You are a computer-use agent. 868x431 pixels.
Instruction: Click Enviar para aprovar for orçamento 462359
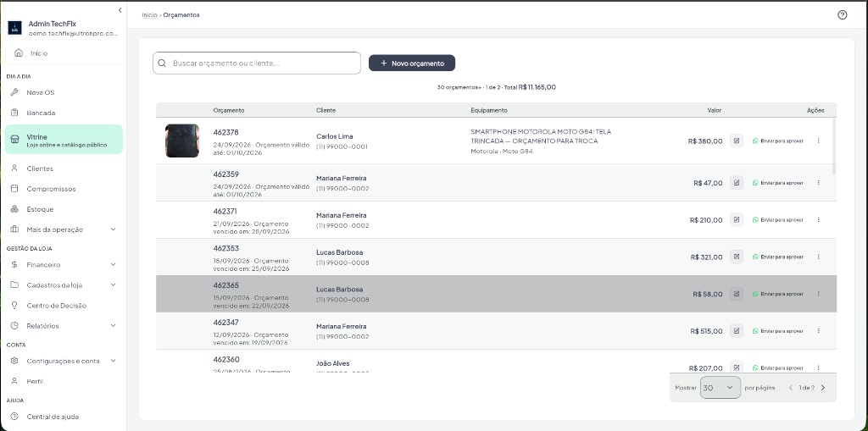pos(778,183)
